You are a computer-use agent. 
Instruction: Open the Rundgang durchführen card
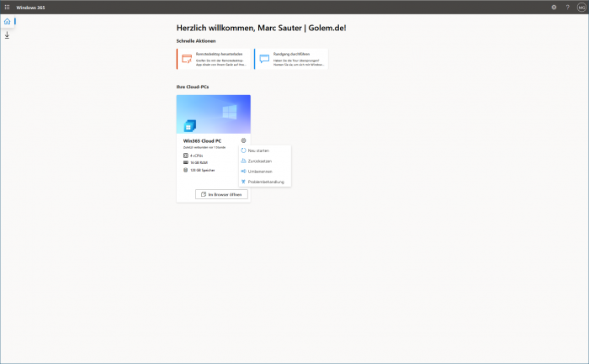coord(291,59)
